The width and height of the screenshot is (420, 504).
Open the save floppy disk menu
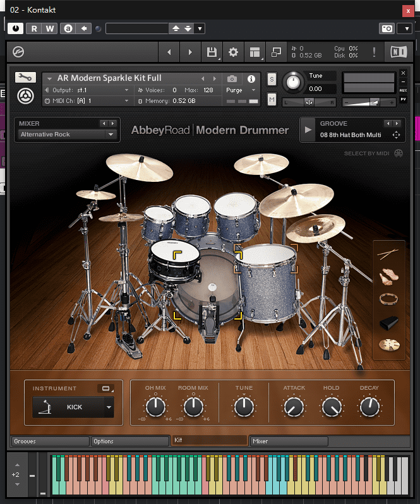tap(212, 52)
